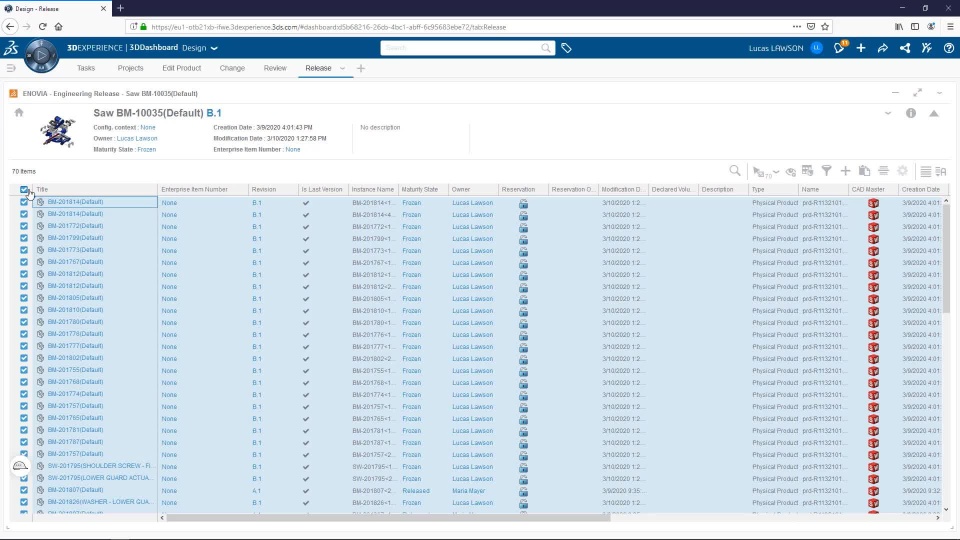Open the Tasks tab
The image size is (960, 540).
86,68
